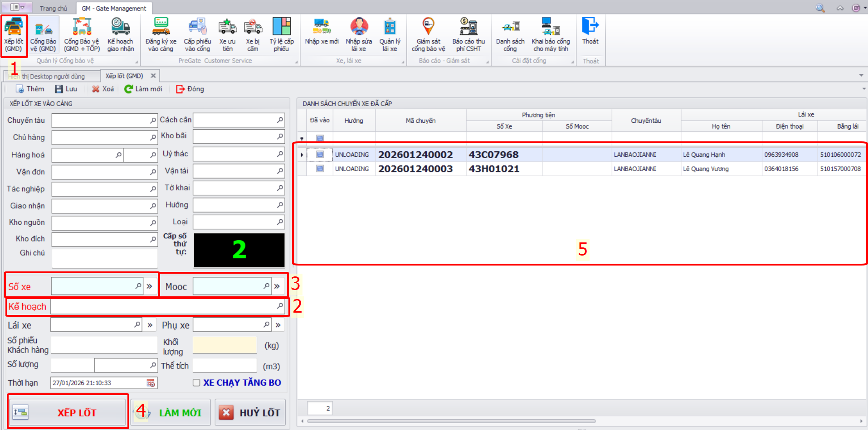
Task: Switch to Desktop người dùng tab
Action: 53,76
